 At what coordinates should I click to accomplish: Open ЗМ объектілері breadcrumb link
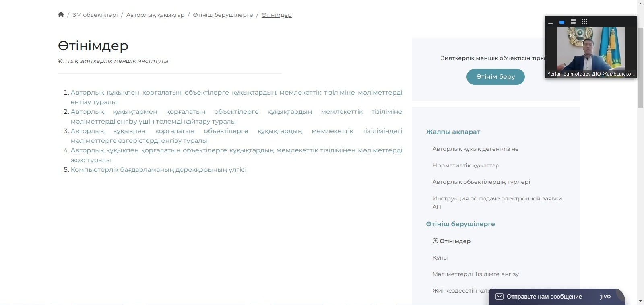pyautogui.click(x=95, y=15)
